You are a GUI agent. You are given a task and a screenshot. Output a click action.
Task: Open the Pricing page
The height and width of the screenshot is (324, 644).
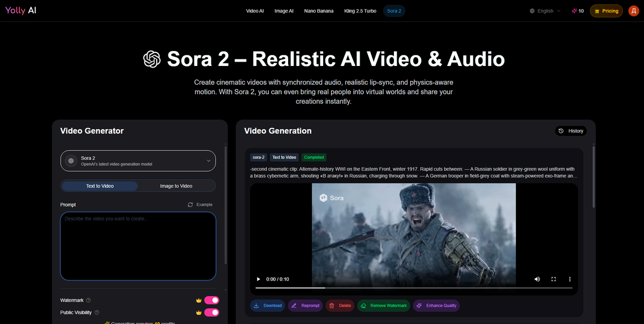click(x=606, y=11)
